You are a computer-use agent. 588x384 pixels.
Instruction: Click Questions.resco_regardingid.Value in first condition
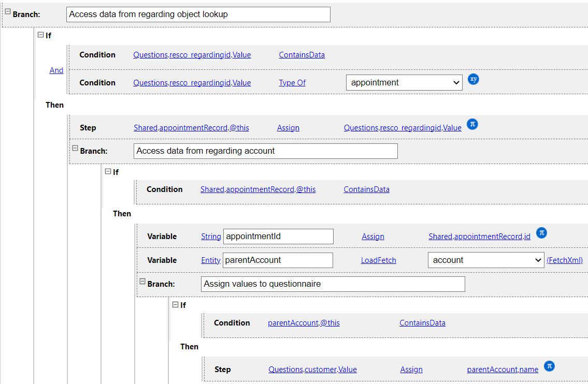(192, 55)
